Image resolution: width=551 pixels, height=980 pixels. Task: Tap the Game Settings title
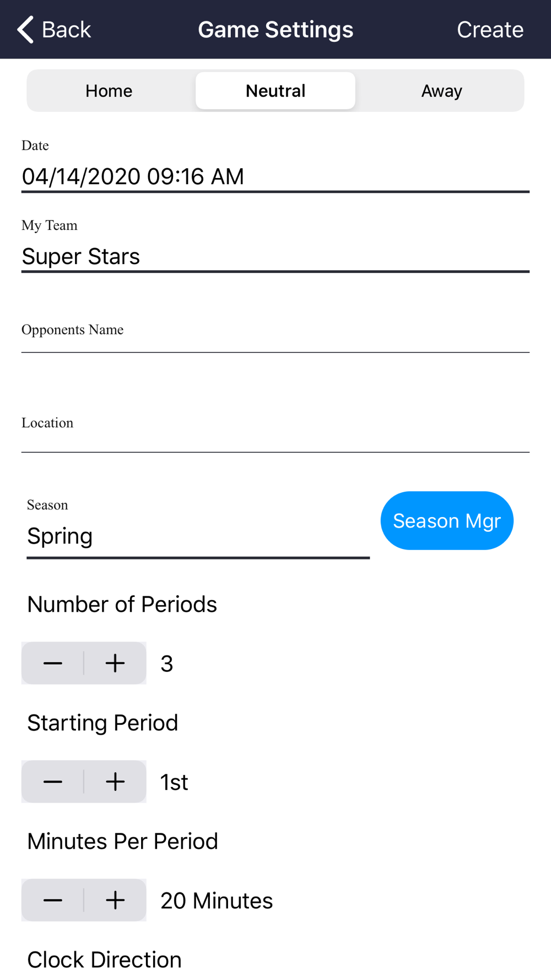click(x=275, y=29)
